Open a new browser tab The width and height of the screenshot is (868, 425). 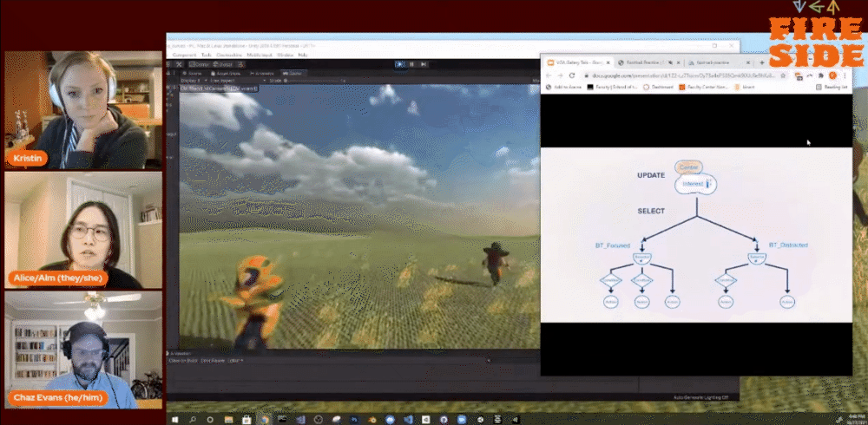point(762,62)
